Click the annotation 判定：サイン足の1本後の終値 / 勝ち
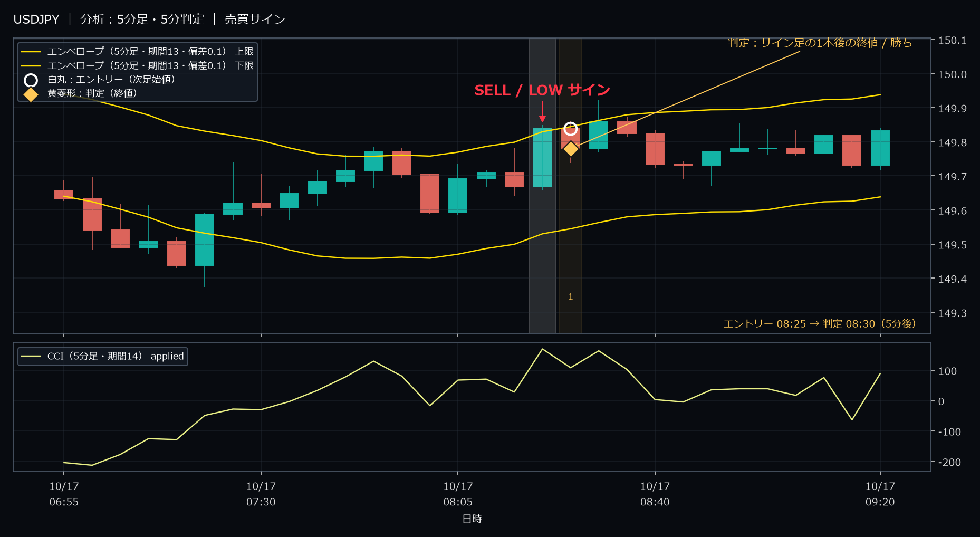This screenshot has height=537, width=980. pos(820,43)
